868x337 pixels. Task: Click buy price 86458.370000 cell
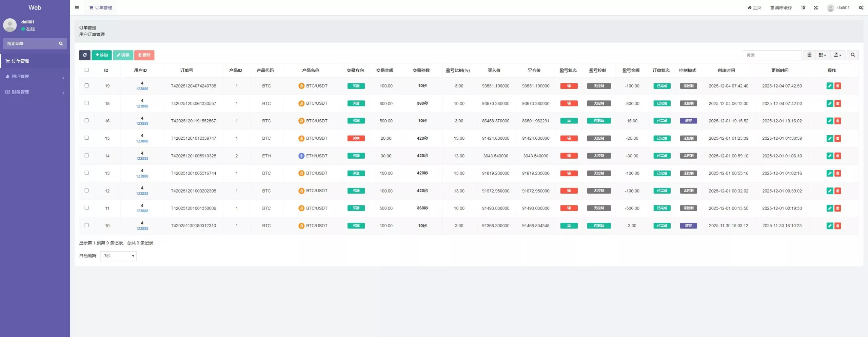point(495,121)
